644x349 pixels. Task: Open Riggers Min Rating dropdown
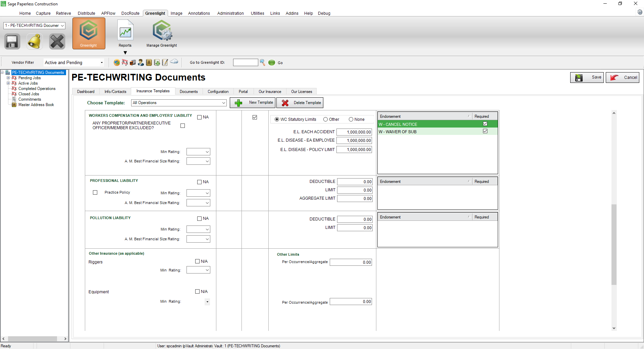click(x=198, y=270)
